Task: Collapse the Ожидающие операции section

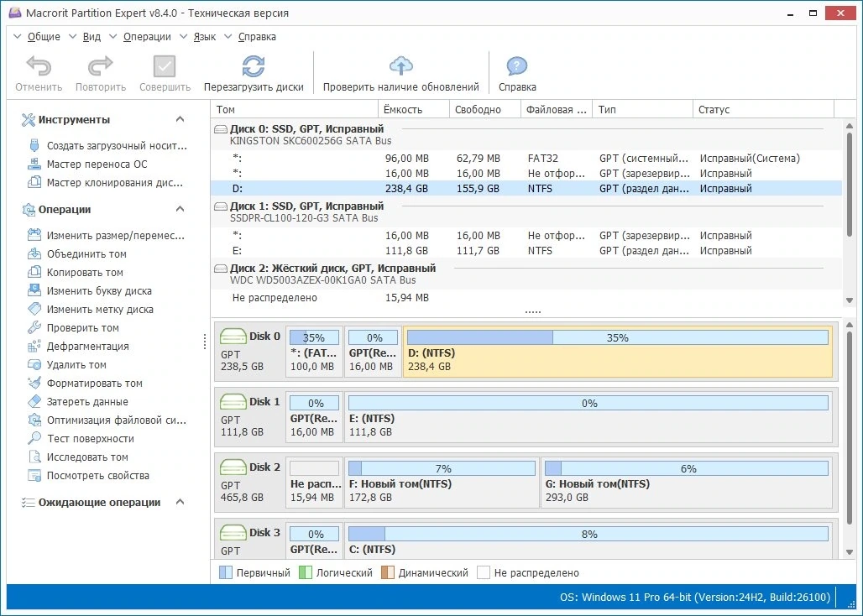Action: pos(180,502)
